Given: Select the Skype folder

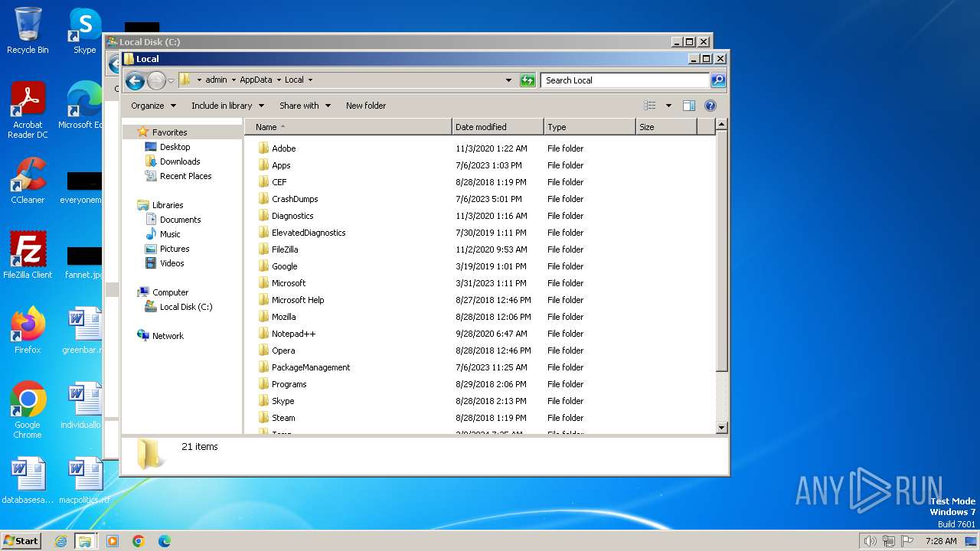Looking at the screenshot, I should click(283, 401).
